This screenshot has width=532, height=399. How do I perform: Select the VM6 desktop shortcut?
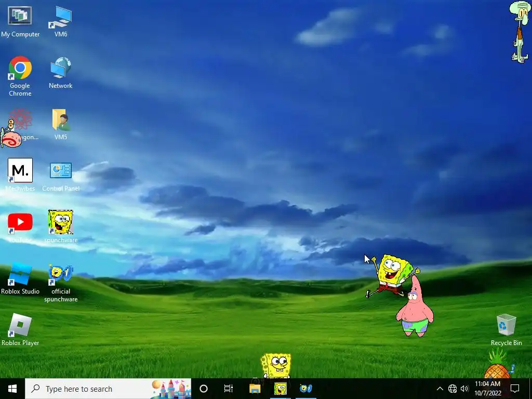(x=60, y=21)
